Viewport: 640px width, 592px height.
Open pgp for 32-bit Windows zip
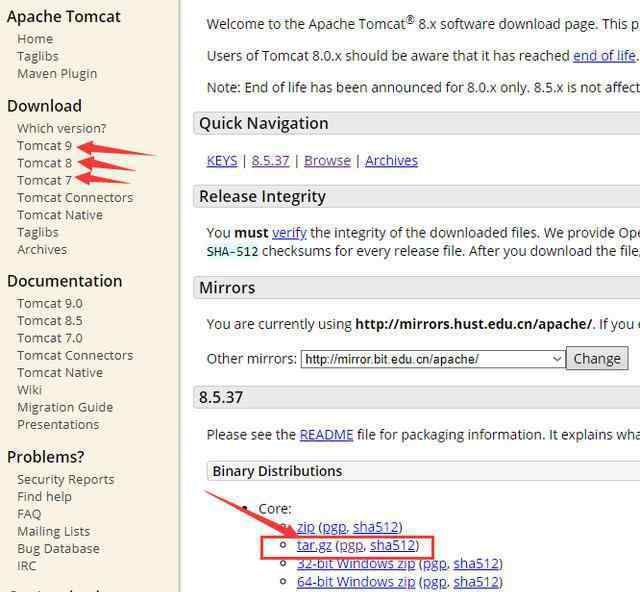click(434, 564)
